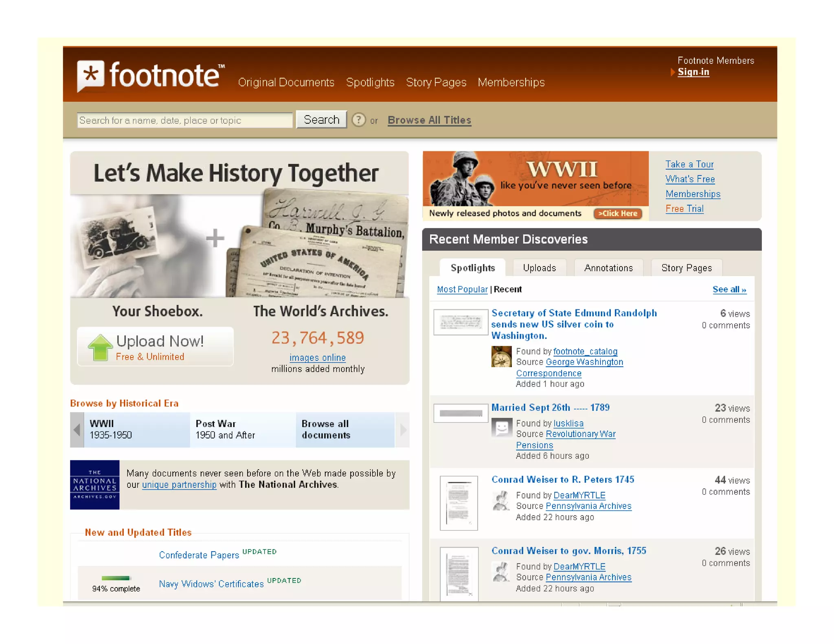The width and height of the screenshot is (834, 644).
Task: Open Original Documents menu
Action: (286, 82)
